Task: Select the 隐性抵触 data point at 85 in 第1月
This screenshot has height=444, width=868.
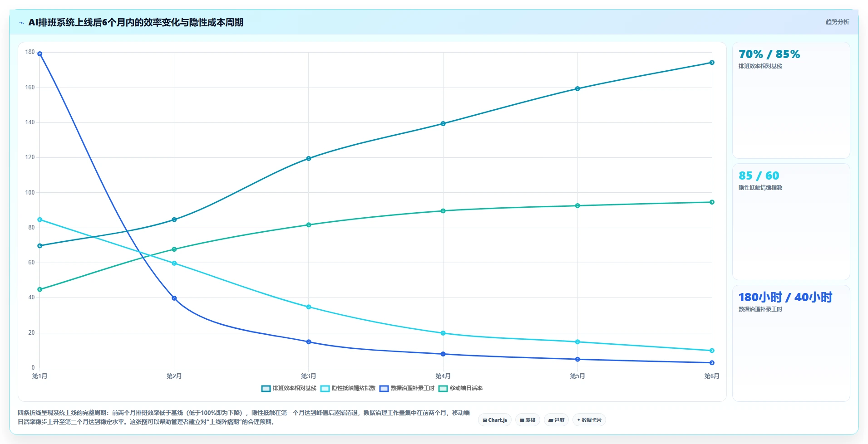Action: (40, 220)
